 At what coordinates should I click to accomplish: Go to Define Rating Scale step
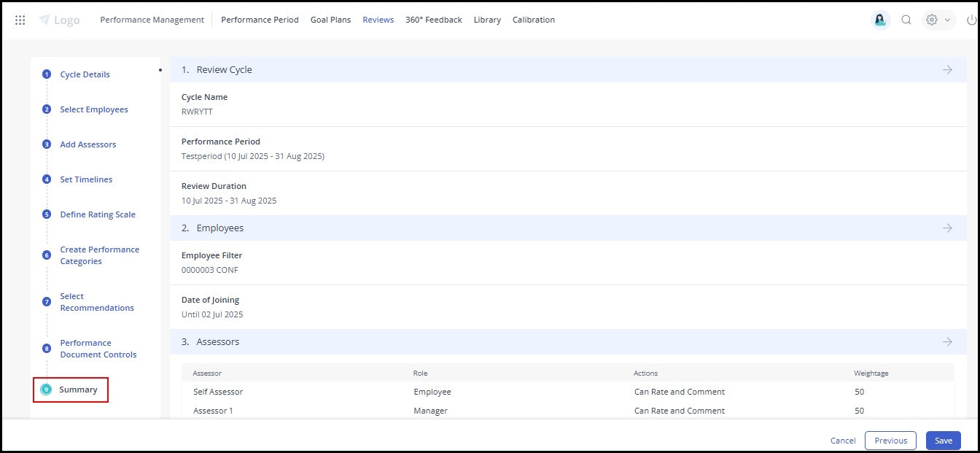98,214
